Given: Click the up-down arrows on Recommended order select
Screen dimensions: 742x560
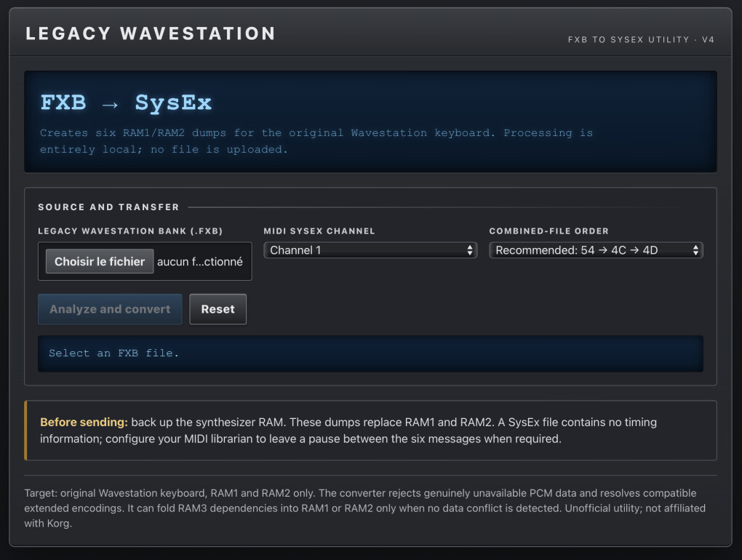Looking at the screenshot, I should point(695,250).
